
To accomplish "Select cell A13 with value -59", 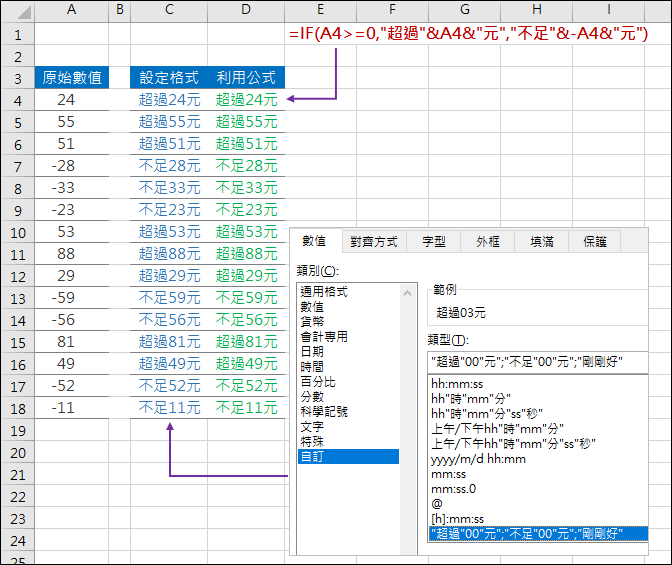I will point(72,298).
